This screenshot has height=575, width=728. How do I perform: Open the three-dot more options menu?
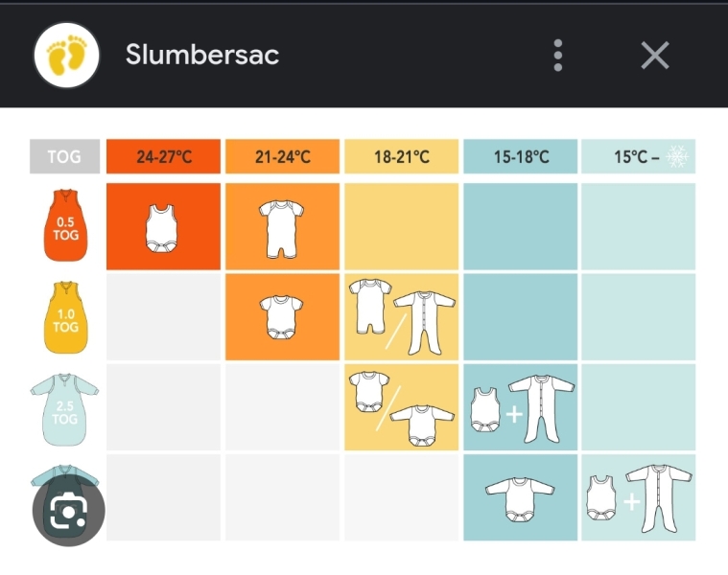558,56
